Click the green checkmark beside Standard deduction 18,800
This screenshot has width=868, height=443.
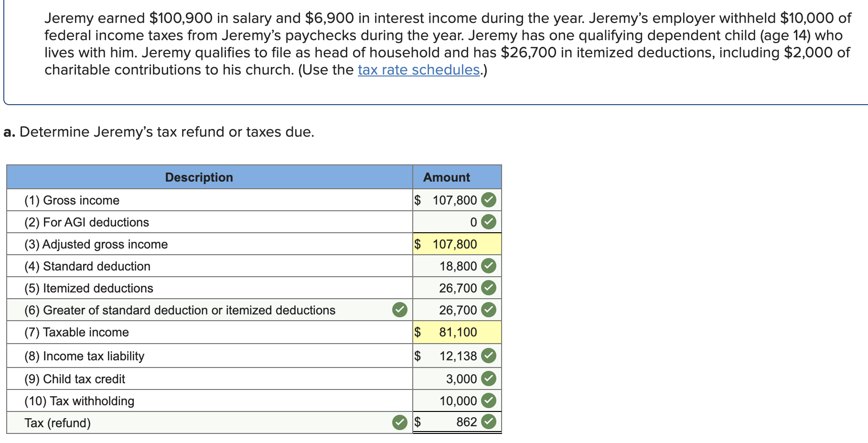click(489, 266)
